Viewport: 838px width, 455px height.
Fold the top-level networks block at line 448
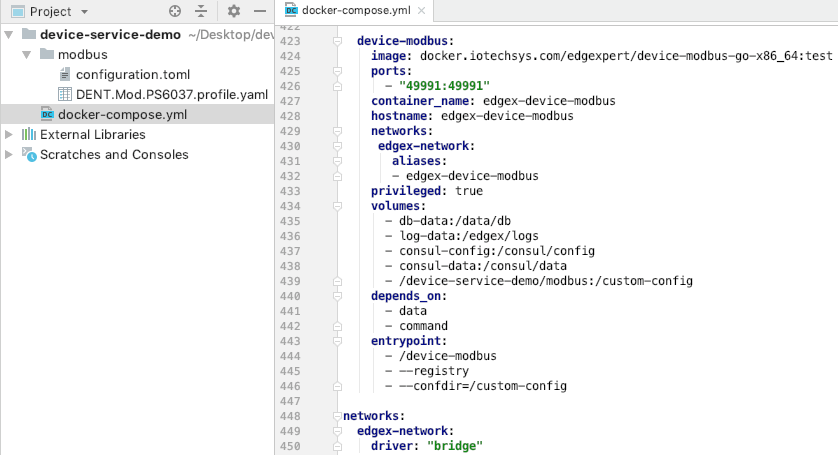click(x=334, y=416)
